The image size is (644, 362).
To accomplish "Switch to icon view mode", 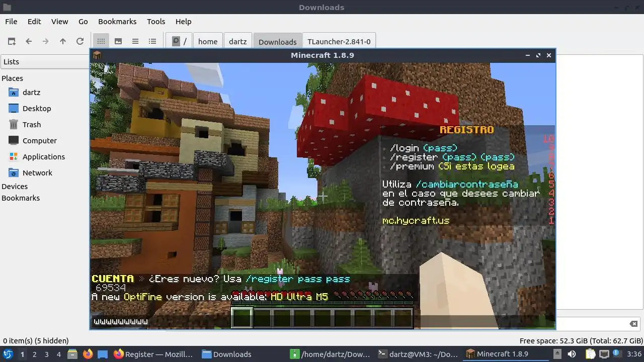I will [101, 41].
